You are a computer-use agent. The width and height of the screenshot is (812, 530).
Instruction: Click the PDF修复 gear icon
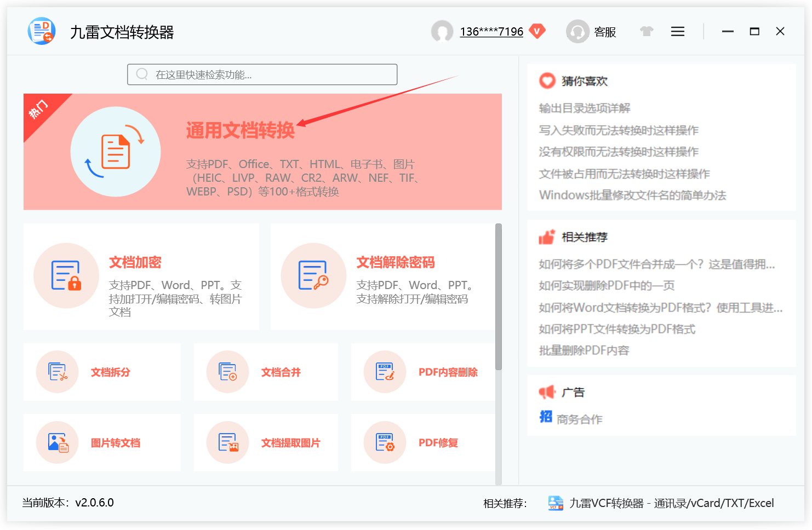pyautogui.click(x=385, y=442)
